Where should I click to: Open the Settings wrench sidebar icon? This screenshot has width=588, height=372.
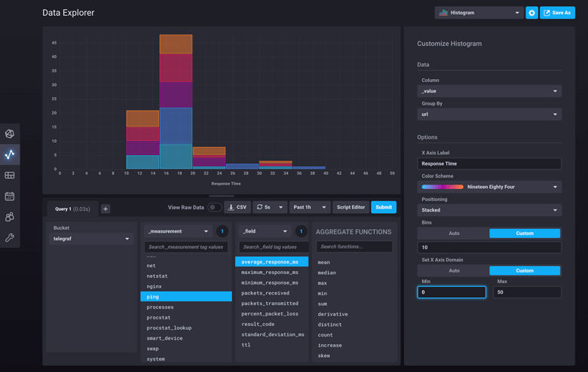click(10, 237)
